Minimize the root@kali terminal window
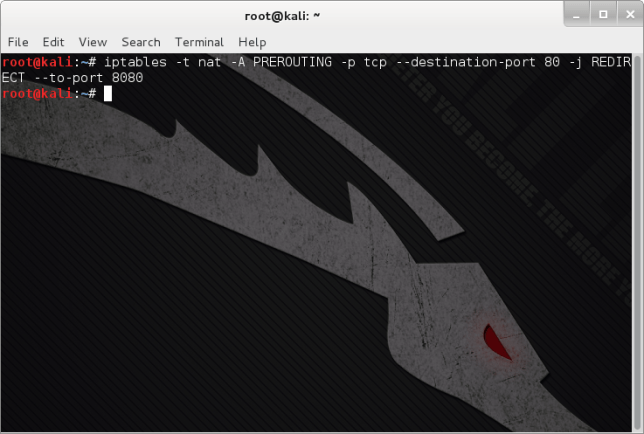 (x=576, y=14)
